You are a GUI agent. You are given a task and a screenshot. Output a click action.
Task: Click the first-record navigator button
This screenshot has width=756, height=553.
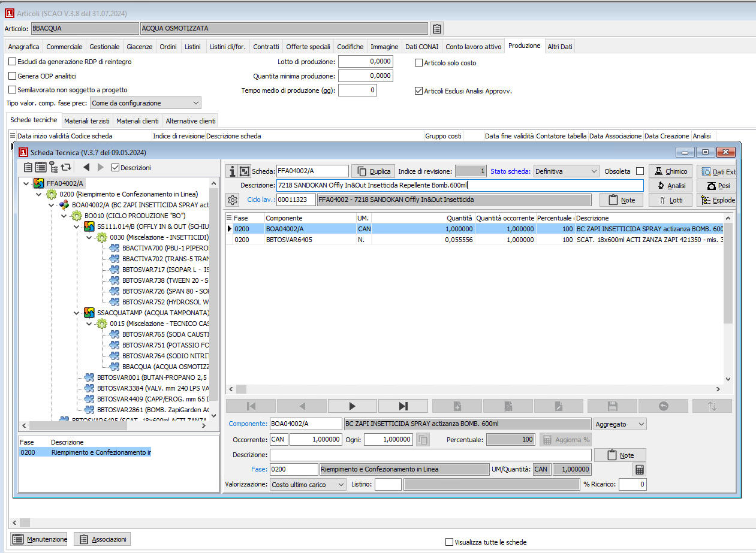[x=251, y=406]
